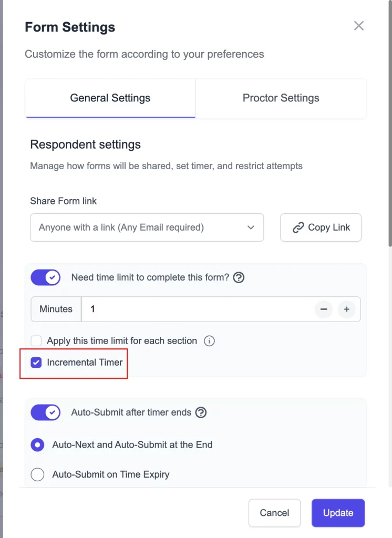Click the info icon beside section time limit
Screen dimensions: 392x538
209,341
